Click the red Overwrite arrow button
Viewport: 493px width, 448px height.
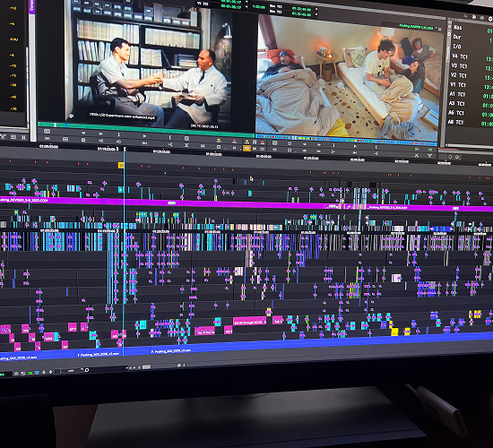234,141
